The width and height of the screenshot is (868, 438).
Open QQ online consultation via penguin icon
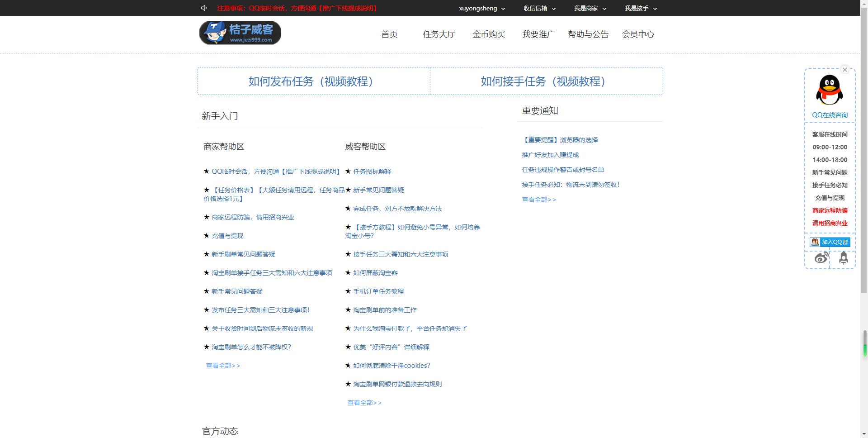[x=830, y=89]
